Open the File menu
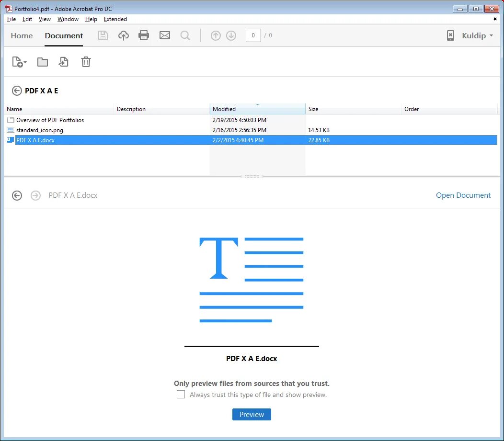This screenshot has width=504, height=441. 11,19
